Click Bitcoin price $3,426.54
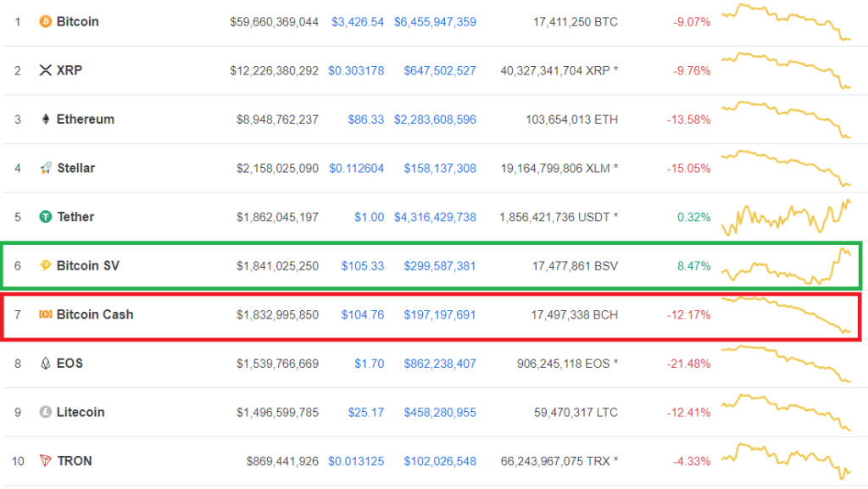The width and height of the screenshot is (868, 489). [x=358, y=22]
